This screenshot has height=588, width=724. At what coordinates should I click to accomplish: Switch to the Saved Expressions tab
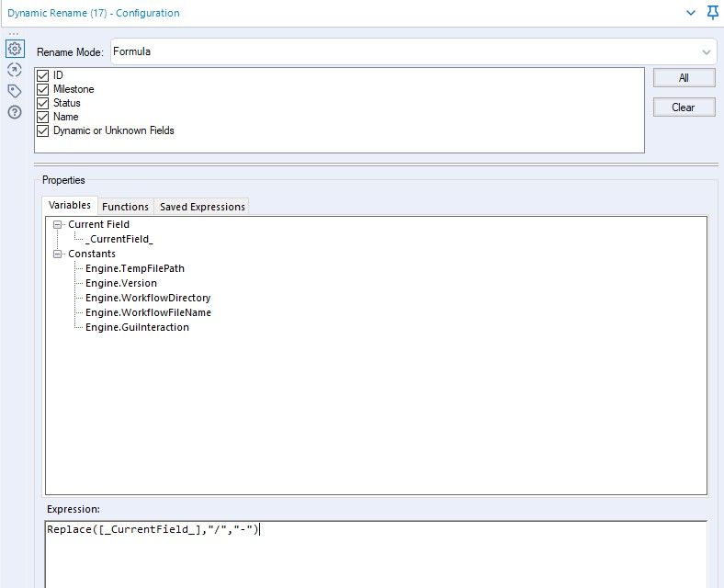pos(202,207)
